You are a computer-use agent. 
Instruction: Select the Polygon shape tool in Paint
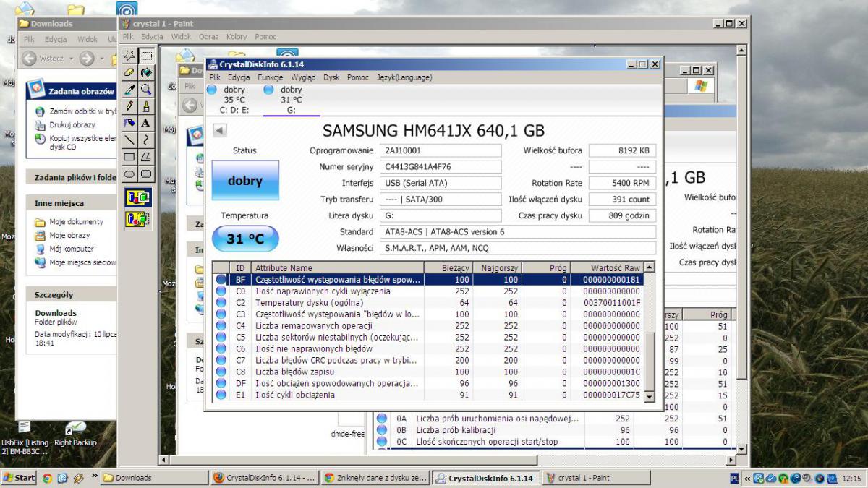click(x=146, y=156)
